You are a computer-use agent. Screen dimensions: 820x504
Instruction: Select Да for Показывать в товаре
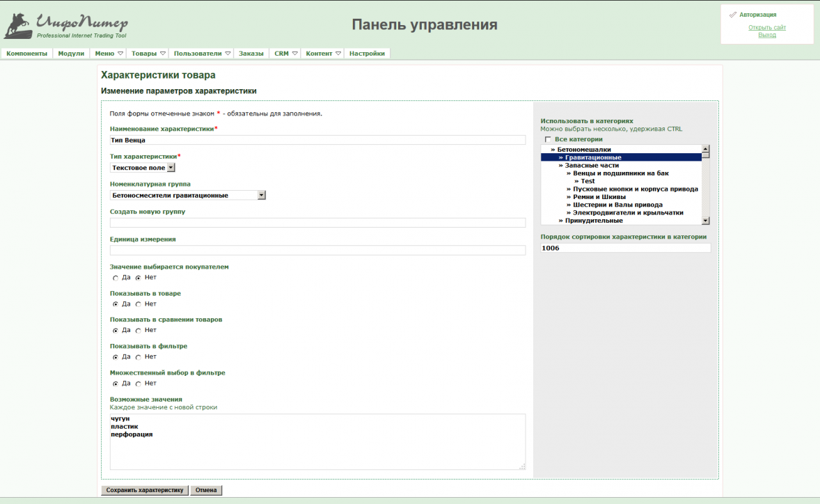coord(116,304)
